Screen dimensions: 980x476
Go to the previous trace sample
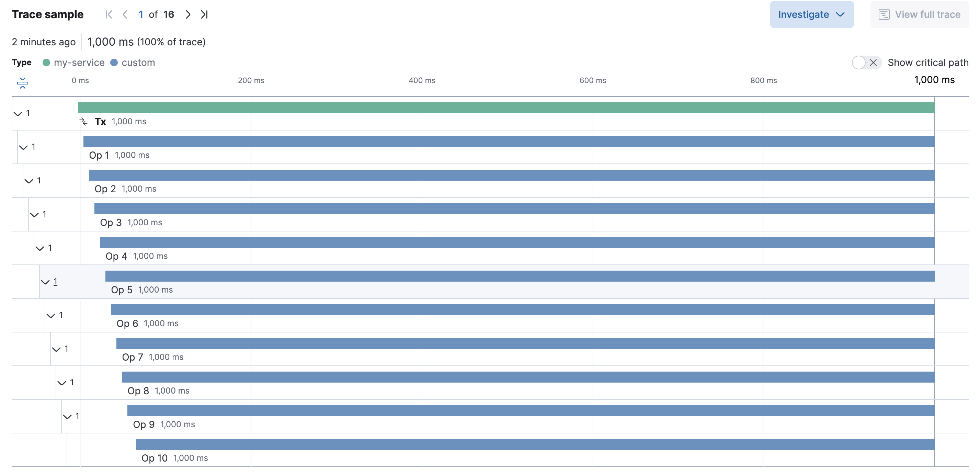point(126,14)
